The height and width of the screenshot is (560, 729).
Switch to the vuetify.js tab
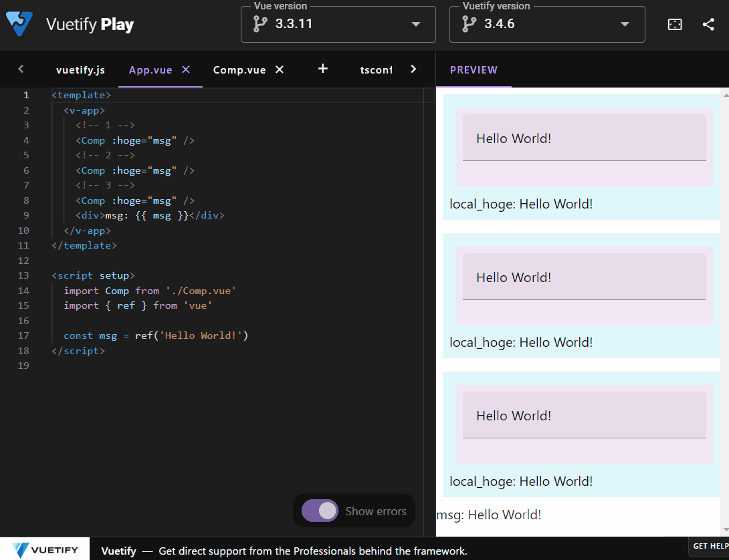pyautogui.click(x=80, y=69)
